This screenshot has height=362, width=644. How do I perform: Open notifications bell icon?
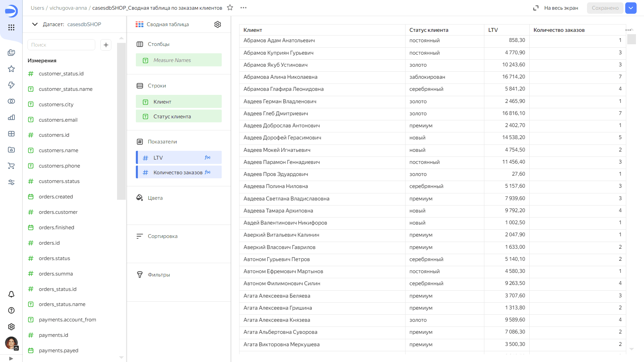click(11, 294)
